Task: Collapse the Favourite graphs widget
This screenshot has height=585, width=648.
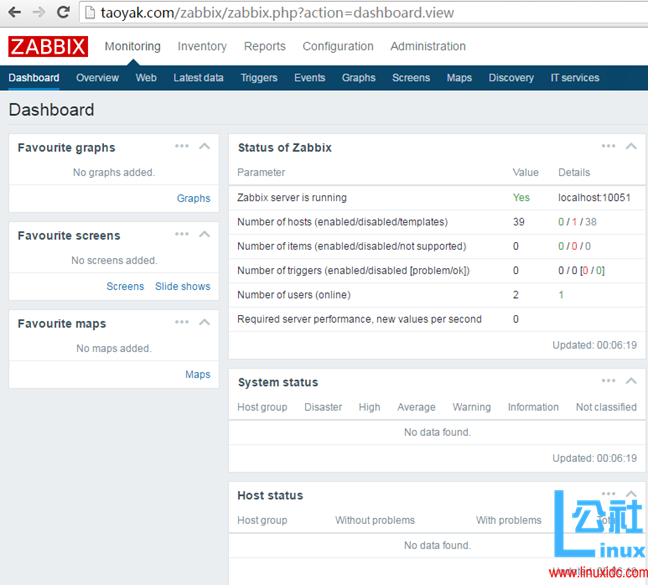Action: pyautogui.click(x=205, y=146)
